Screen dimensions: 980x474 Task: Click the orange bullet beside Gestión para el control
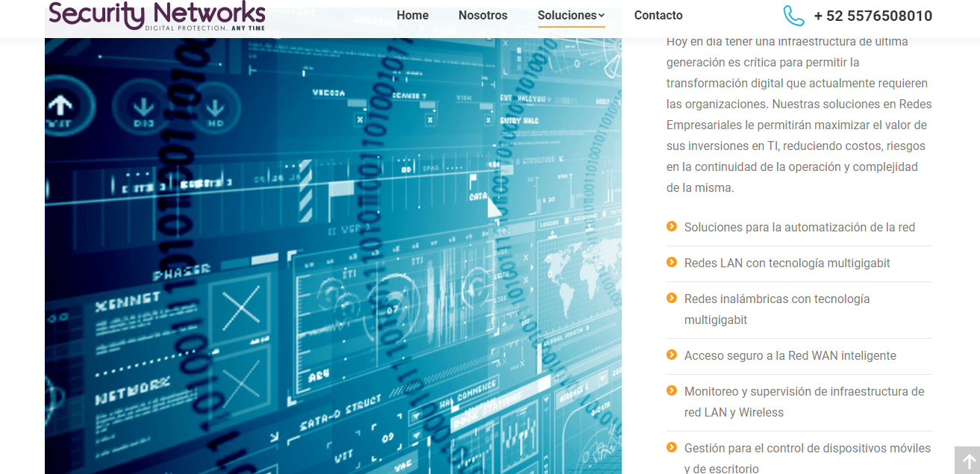[x=672, y=447]
